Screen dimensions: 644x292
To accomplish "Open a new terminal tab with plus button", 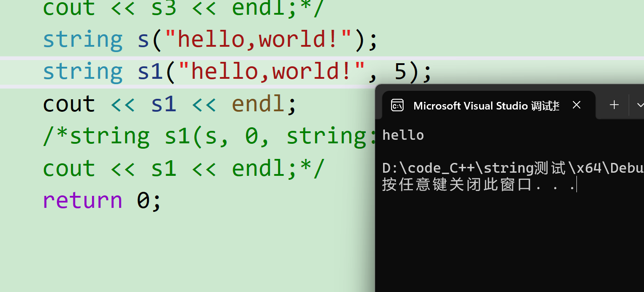I will [614, 105].
